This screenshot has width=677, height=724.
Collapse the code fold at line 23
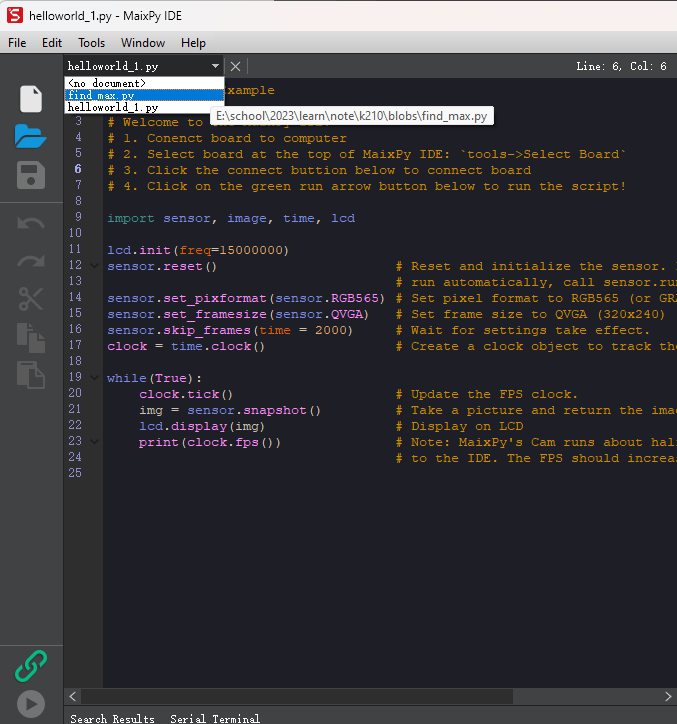[95, 442]
